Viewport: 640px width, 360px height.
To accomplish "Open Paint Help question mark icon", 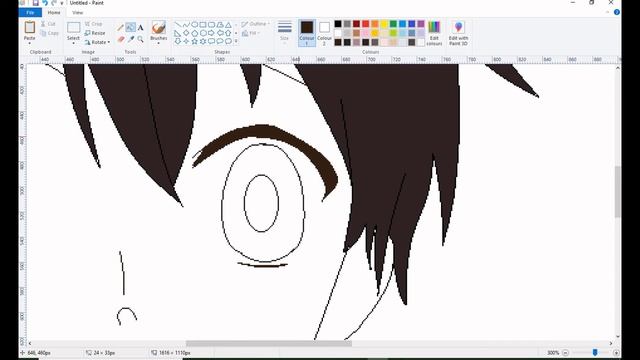I will click(x=617, y=12).
